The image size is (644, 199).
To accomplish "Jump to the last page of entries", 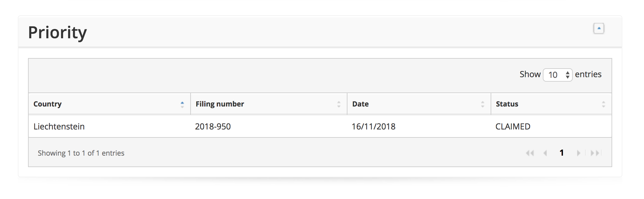I will coord(595,153).
